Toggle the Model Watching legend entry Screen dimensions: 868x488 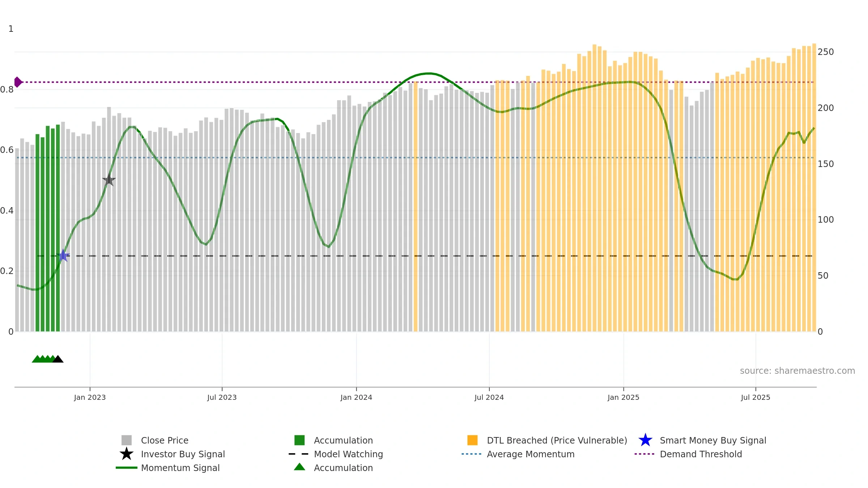(x=336, y=454)
